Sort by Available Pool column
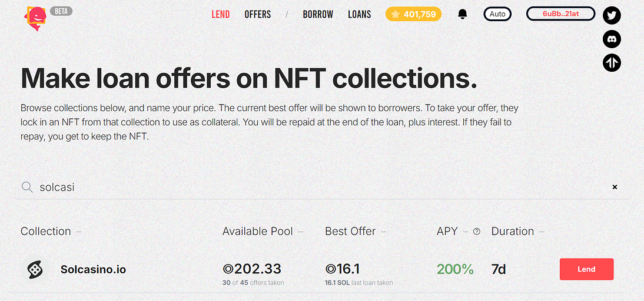 (258, 231)
